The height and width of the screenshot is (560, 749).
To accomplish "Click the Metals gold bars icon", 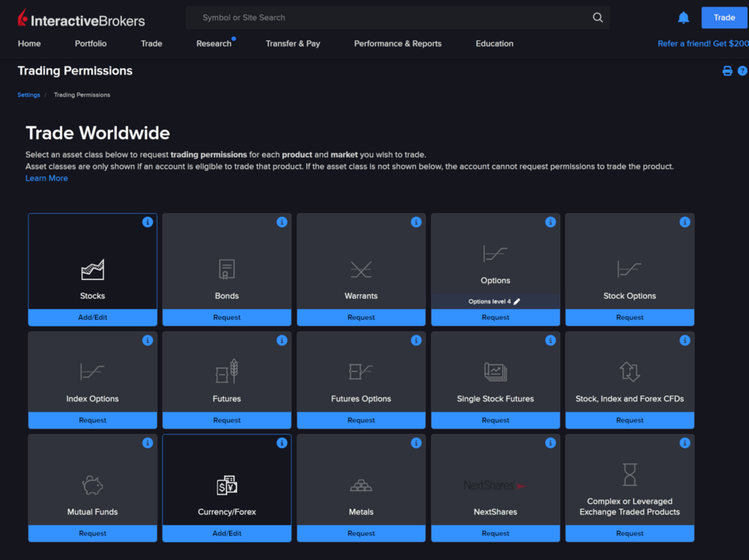I will tap(361, 486).
